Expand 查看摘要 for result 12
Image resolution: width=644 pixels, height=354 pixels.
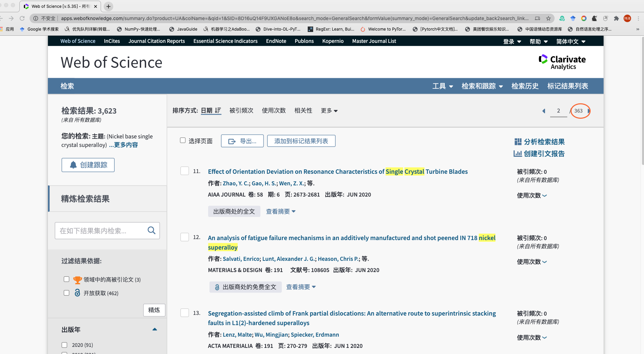301,287
